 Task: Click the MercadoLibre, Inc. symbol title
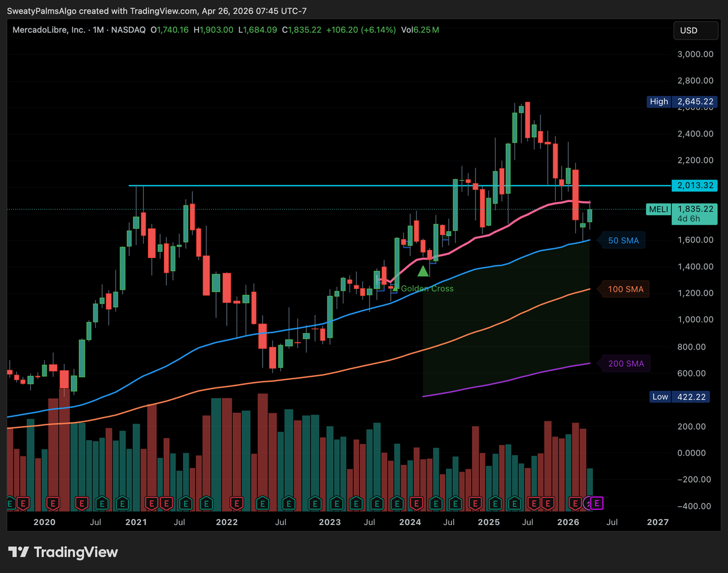[48, 30]
